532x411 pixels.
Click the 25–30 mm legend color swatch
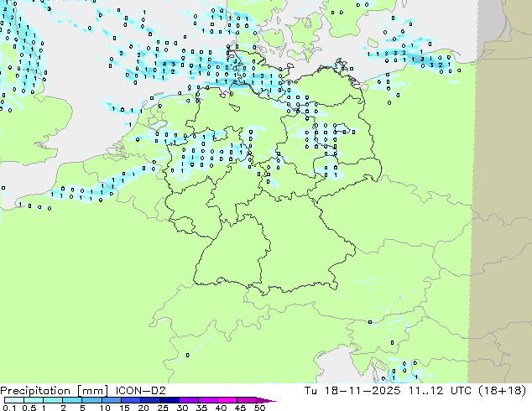point(169,400)
